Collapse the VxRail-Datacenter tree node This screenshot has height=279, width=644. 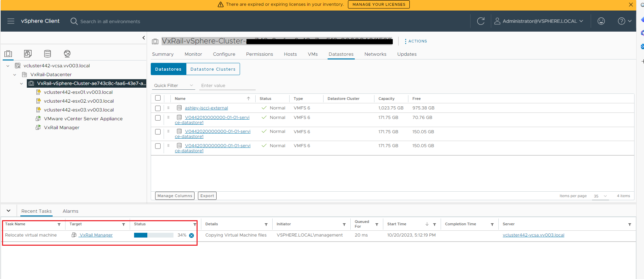click(x=15, y=75)
